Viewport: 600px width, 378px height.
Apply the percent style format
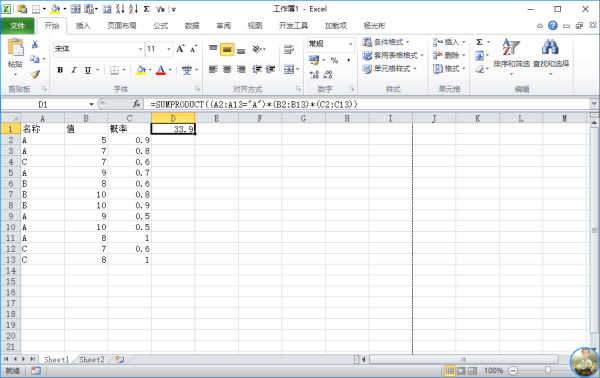(334, 60)
